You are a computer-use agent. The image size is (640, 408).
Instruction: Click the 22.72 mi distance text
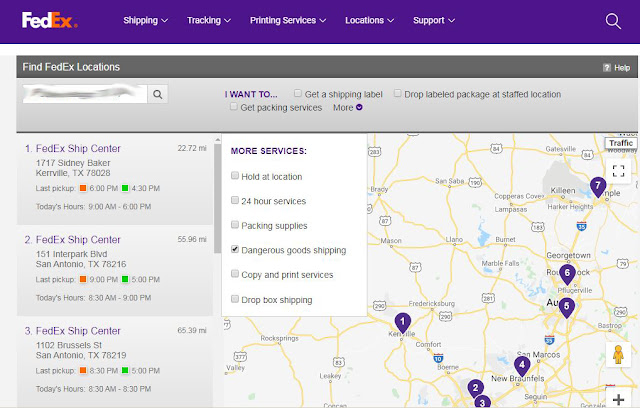click(x=192, y=148)
